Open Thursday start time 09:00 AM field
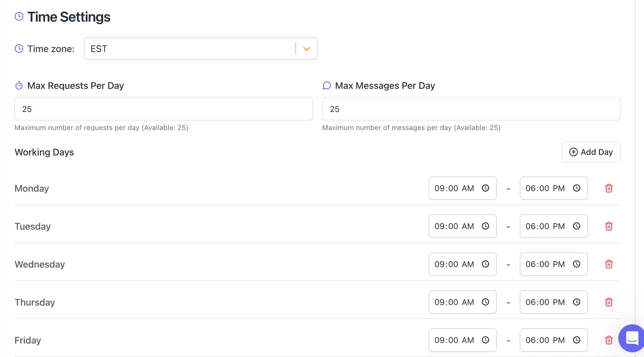 454,302
